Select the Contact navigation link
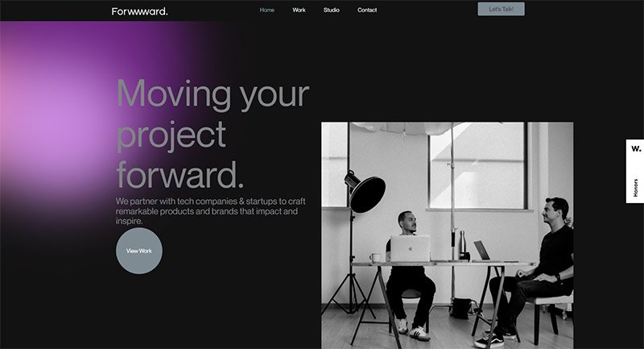The height and width of the screenshot is (349, 644). (x=367, y=10)
